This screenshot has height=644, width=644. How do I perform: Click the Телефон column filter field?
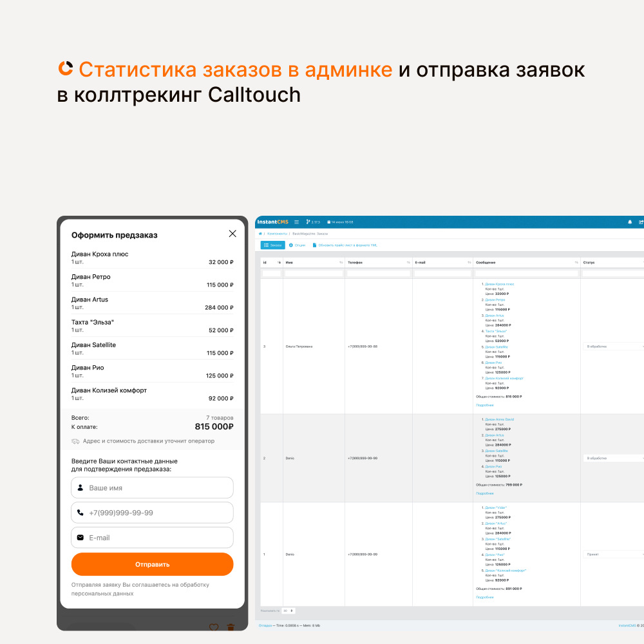tap(379, 273)
